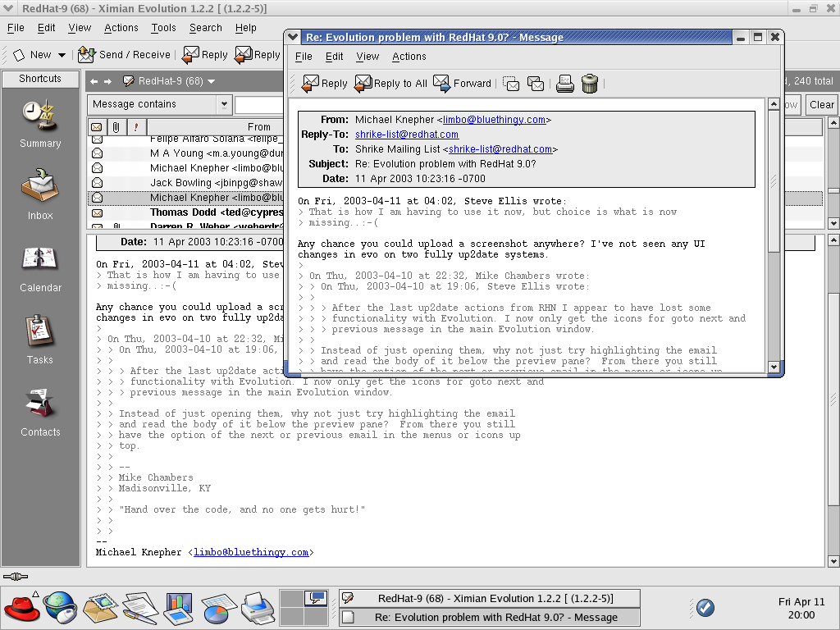The width and height of the screenshot is (840, 630).
Task: Switch to Re: Evolution problem taskbar entry
Action: point(490,617)
